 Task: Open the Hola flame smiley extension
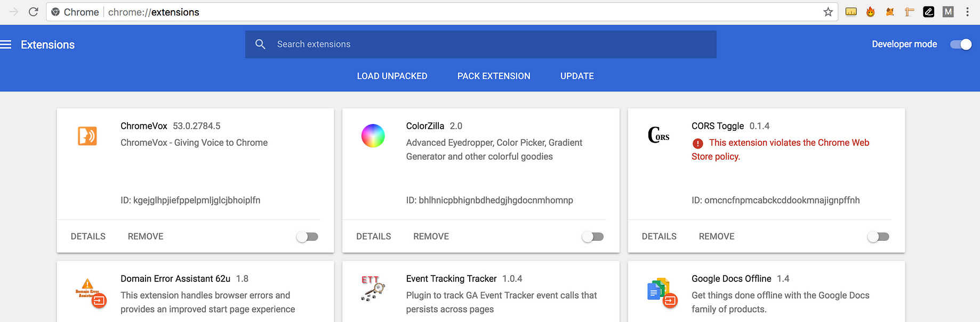click(871, 12)
